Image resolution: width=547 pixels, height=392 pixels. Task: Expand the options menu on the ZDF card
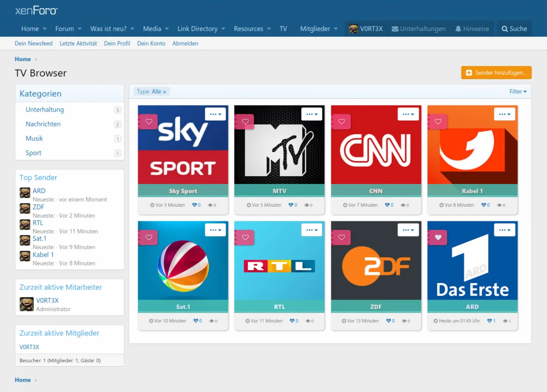click(x=408, y=230)
